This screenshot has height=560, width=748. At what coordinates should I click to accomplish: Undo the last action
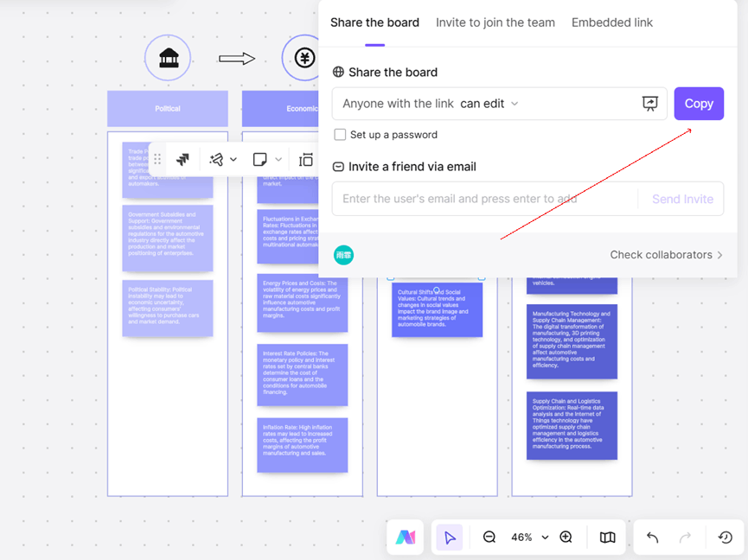point(652,537)
